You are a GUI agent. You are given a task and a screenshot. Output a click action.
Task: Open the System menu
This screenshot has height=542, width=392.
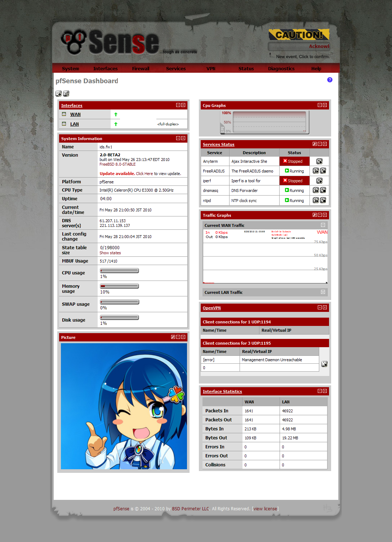click(x=70, y=68)
